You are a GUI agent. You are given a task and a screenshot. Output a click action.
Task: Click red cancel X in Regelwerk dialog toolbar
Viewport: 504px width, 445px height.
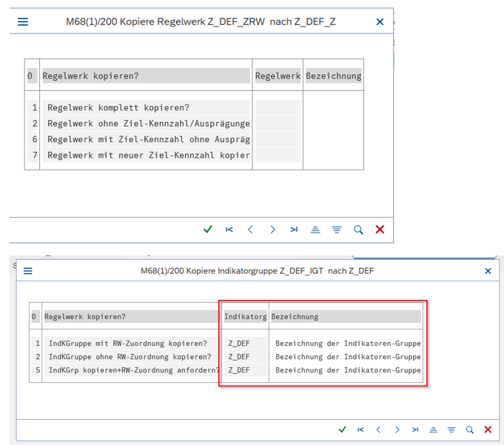(380, 230)
